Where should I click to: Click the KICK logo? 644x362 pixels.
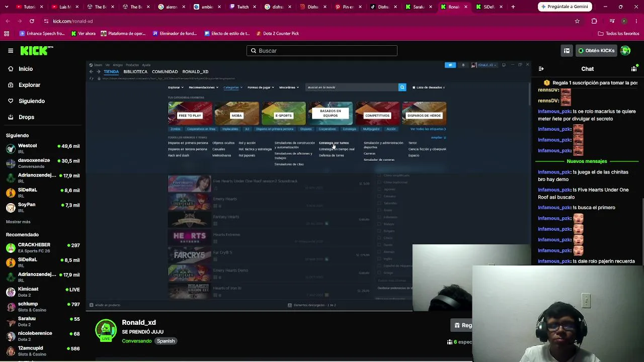(x=37, y=50)
